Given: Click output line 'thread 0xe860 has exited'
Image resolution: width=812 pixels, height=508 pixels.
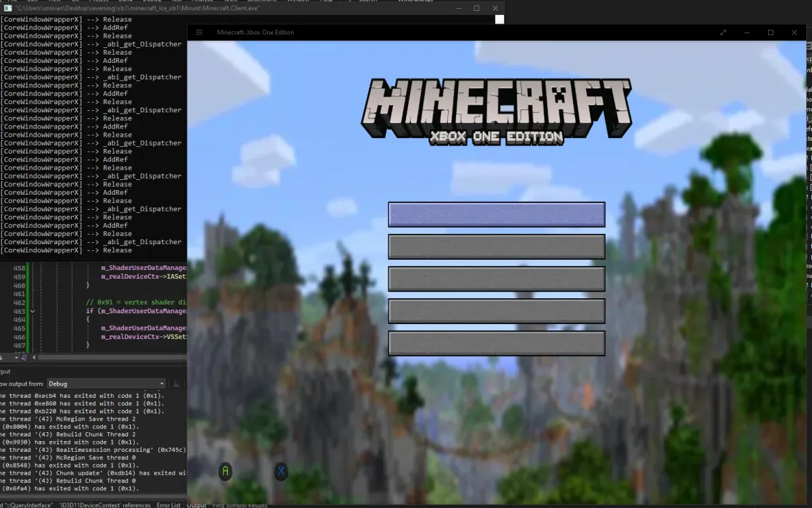Looking at the screenshot, I should 82,403.
